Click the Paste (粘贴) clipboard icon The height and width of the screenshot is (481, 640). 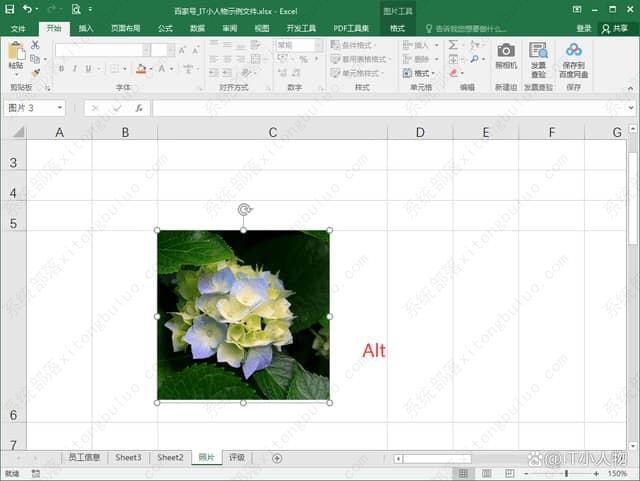click(15, 52)
